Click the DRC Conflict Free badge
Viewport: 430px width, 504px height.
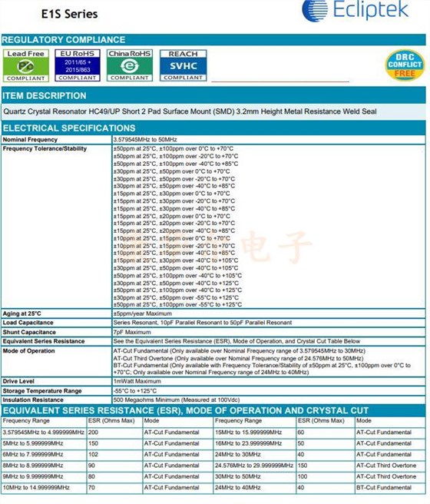point(405,65)
